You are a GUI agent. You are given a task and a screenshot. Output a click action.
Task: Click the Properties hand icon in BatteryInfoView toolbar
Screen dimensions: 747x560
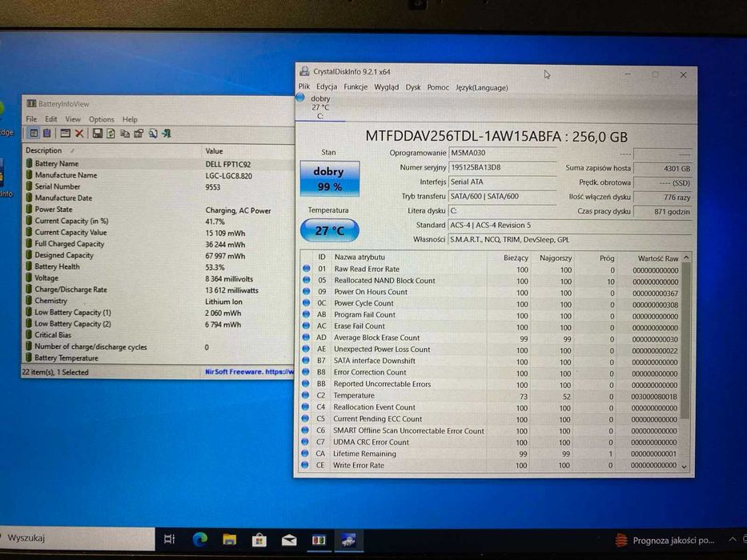point(139,134)
